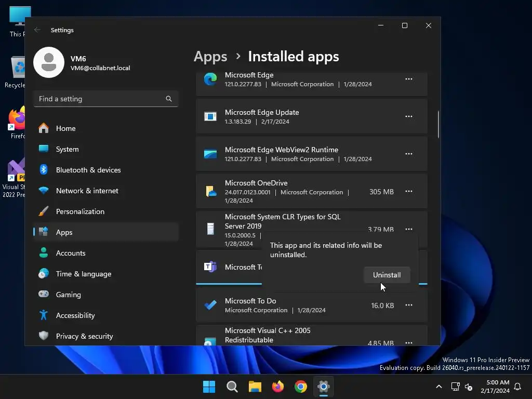
Task: Click the Recycle Bin desktop icon
Action: pyautogui.click(x=15, y=72)
